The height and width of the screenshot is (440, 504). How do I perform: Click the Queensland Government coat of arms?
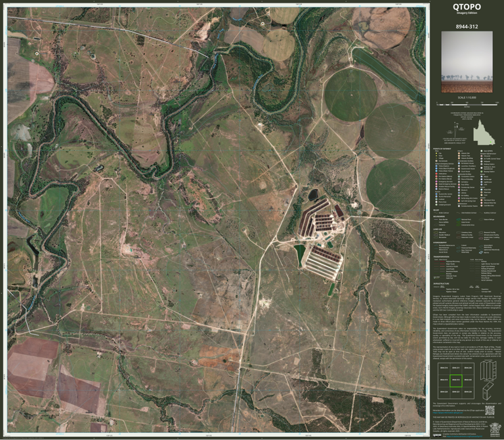point(495,430)
